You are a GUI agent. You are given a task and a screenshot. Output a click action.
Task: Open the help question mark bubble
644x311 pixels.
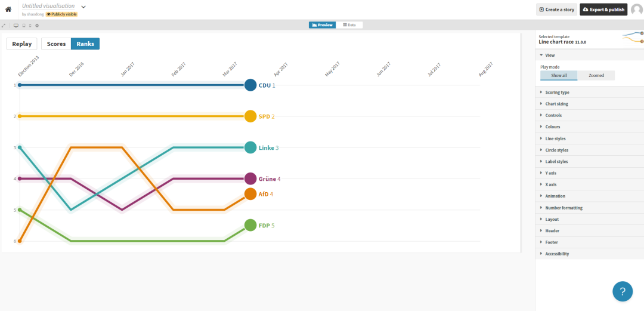click(x=622, y=291)
